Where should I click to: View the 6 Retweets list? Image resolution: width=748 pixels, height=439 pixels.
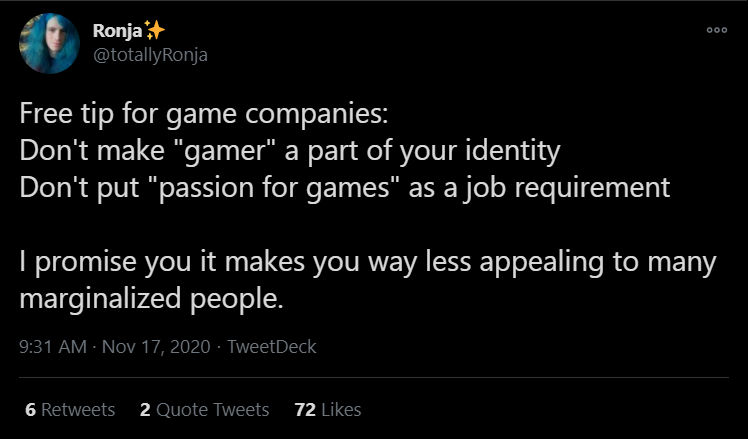[x=69, y=410]
